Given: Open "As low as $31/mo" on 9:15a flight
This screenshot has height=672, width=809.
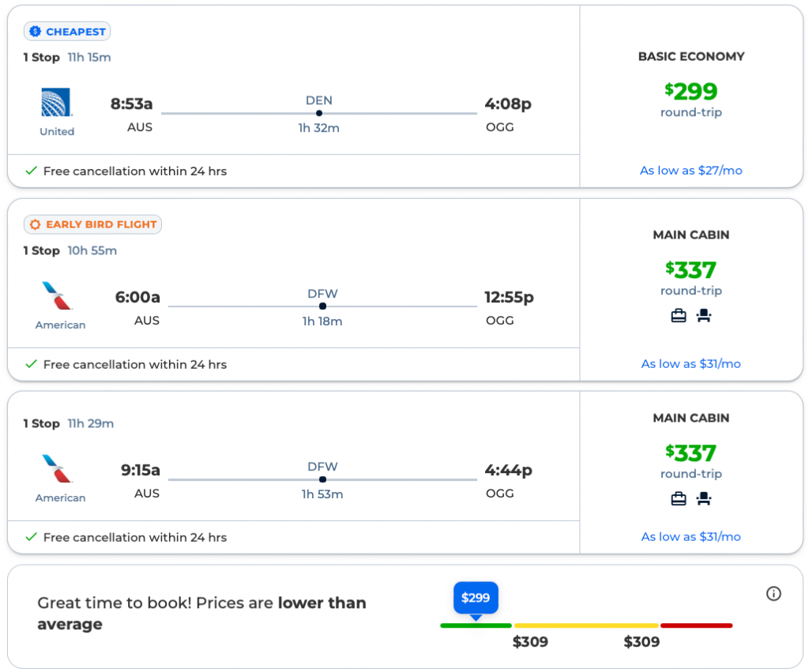Looking at the screenshot, I should [690, 537].
